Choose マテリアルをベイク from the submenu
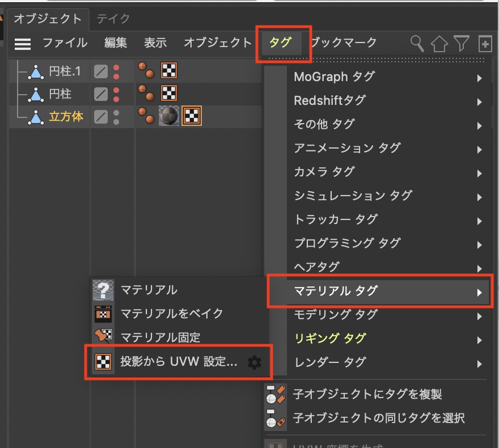This screenshot has width=499, height=448. pos(172,314)
